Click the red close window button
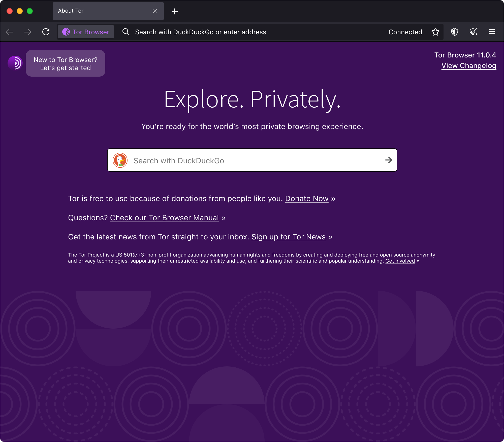This screenshot has width=504, height=442. 10,11
